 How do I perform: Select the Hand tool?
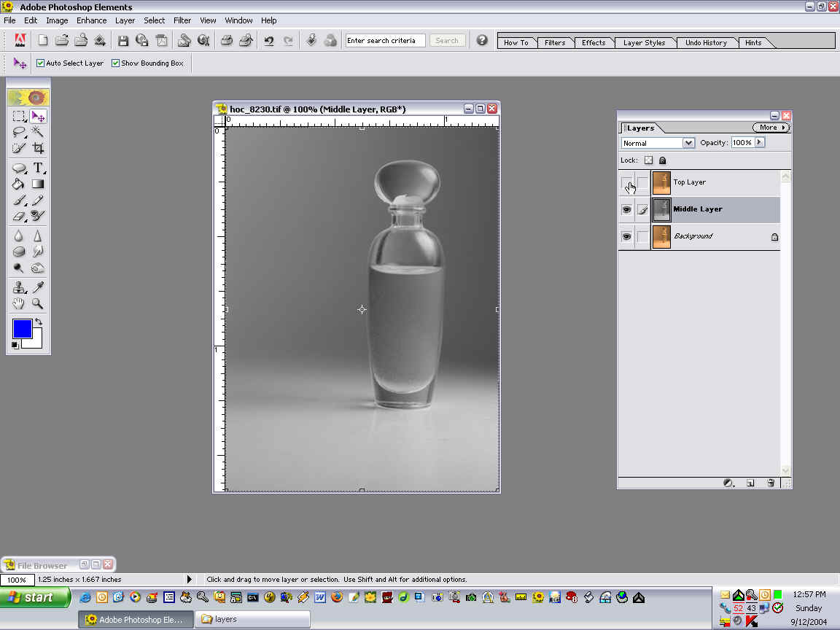click(x=19, y=304)
